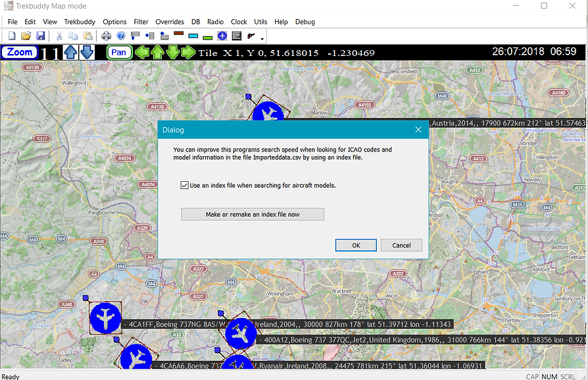Screen dimensions: 588x380
Task: Open About via the question mark icon
Action: (121, 36)
